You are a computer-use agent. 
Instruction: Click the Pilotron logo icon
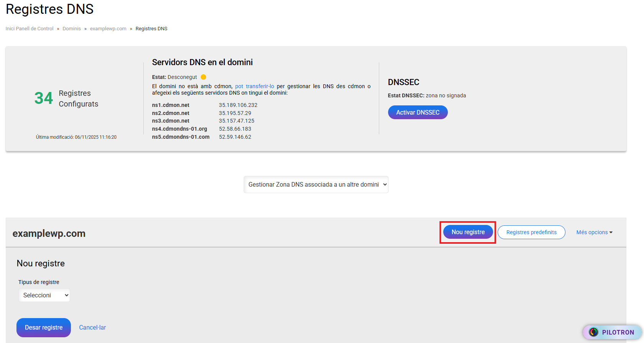[593, 332]
